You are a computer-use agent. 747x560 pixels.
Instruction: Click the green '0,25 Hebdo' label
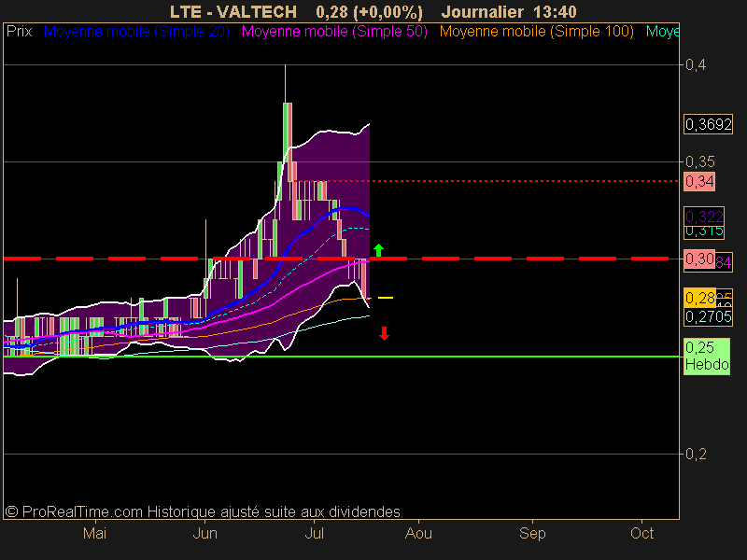[707, 357]
